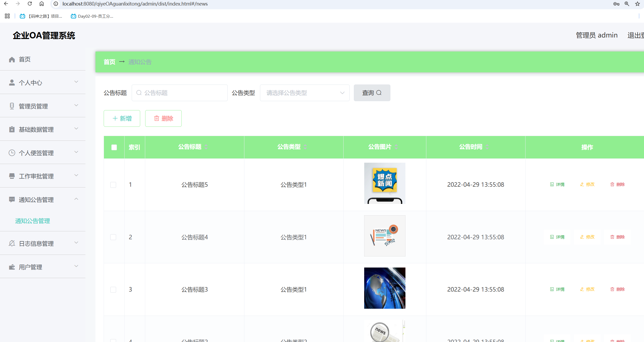Click the bookmark star icon
Image resolution: width=644 pixels, height=342 pixels.
point(637,4)
